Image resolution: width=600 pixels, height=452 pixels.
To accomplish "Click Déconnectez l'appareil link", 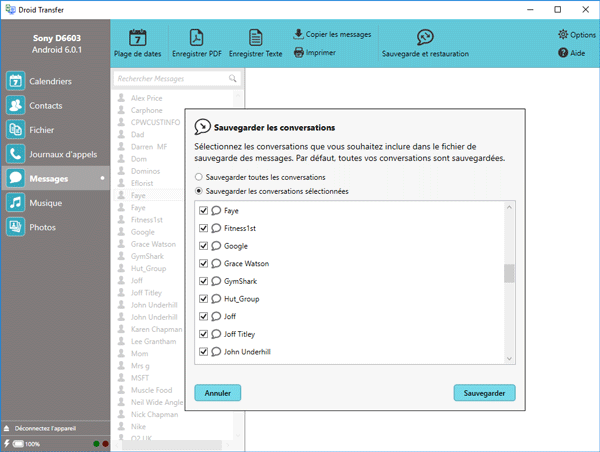I will click(45, 428).
